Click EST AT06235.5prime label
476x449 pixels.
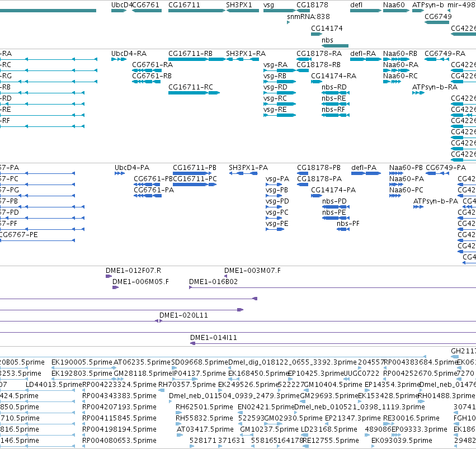pyautogui.click(x=142, y=362)
